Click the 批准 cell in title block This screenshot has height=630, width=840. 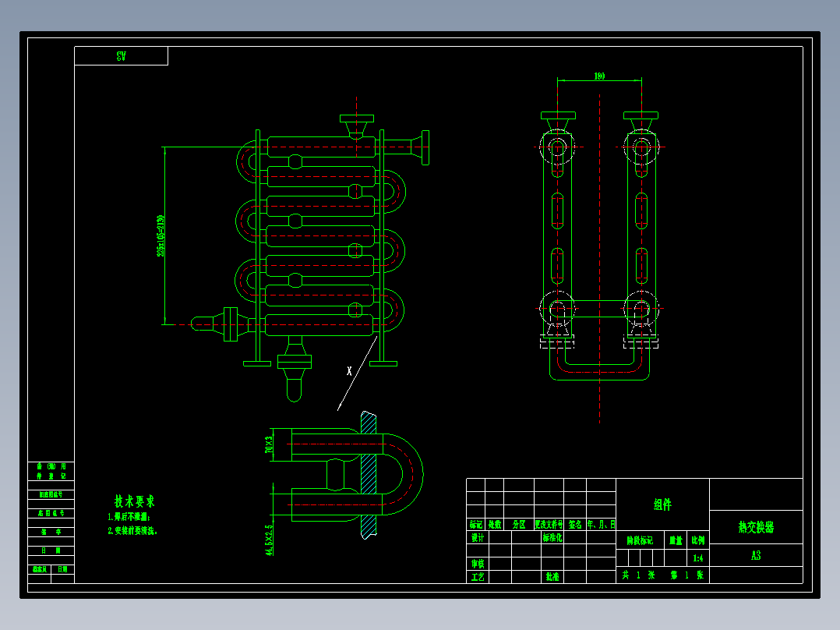click(x=552, y=576)
